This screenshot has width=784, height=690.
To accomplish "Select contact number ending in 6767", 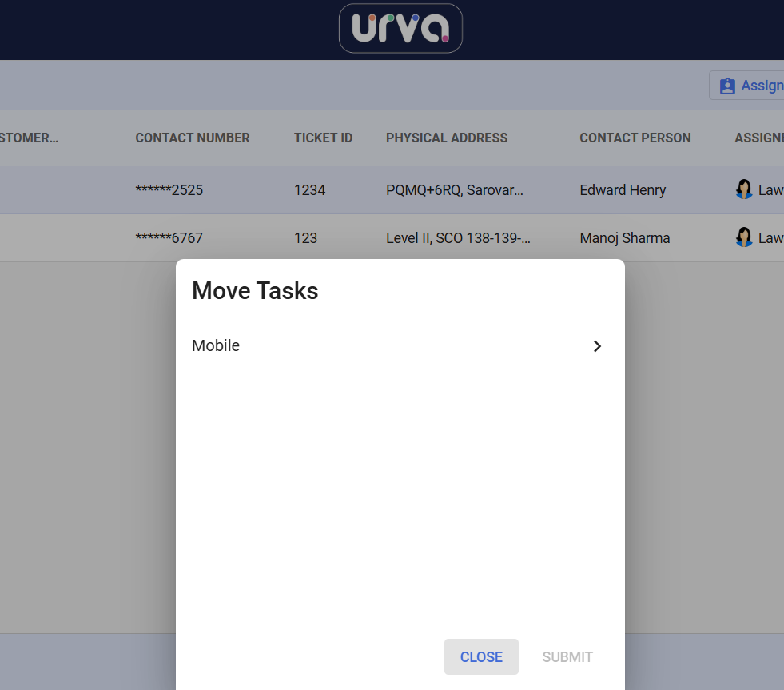I will pyautogui.click(x=169, y=238).
